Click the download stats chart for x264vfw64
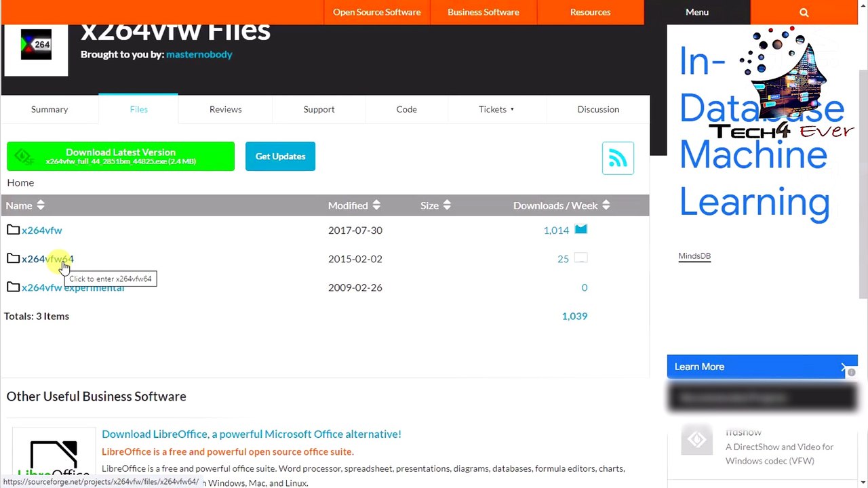The height and width of the screenshot is (488, 868). [580, 258]
